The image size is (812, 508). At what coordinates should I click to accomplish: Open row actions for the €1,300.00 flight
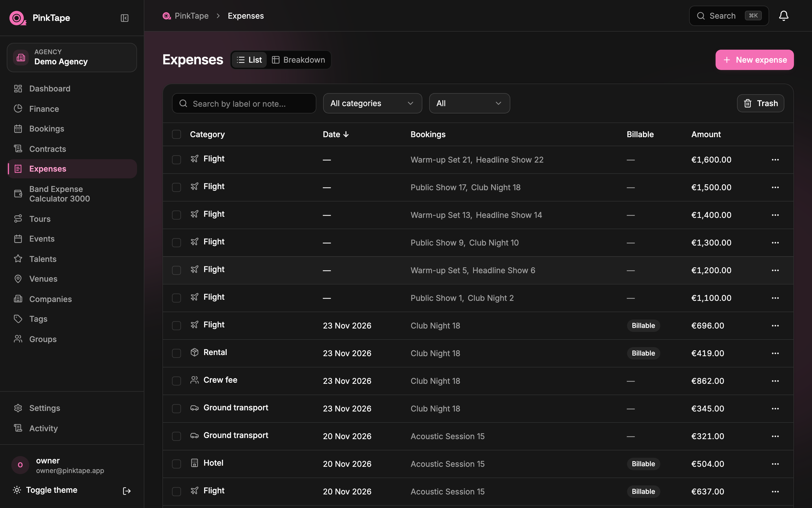coord(775,243)
